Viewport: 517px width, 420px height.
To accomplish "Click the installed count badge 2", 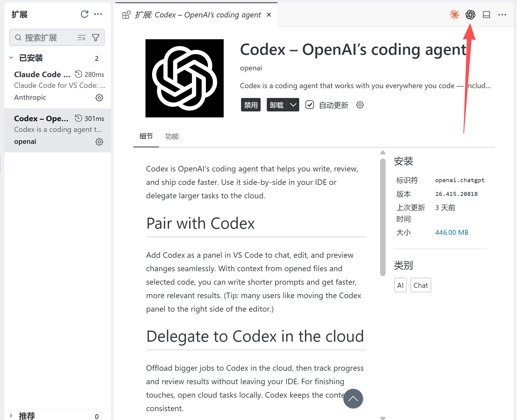I will click(x=97, y=58).
